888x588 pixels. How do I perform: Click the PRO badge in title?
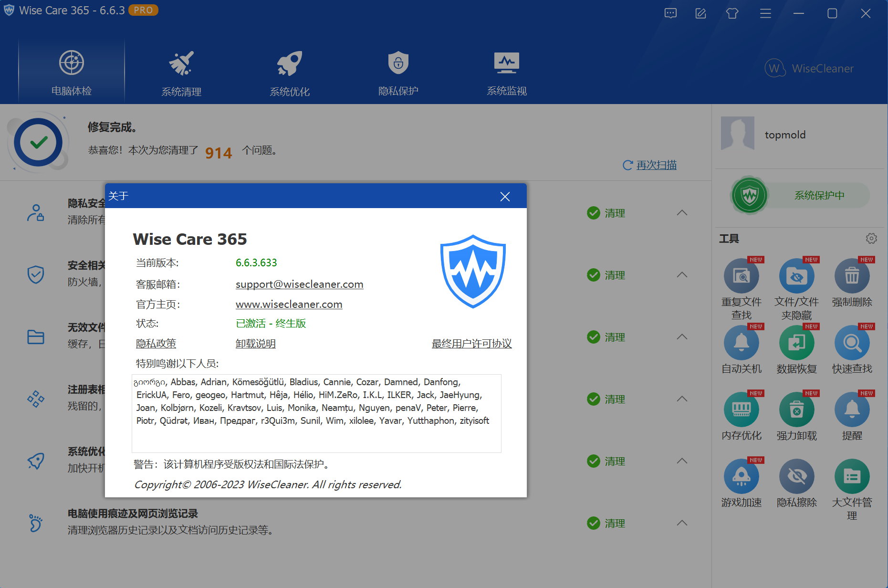click(x=143, y=10)
